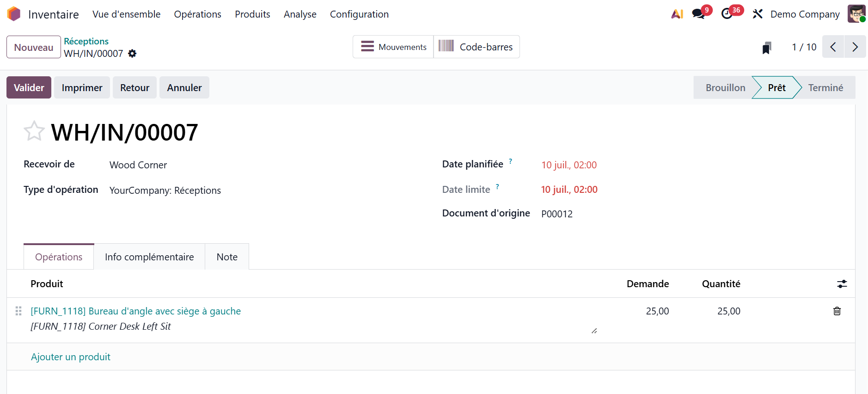Delete the Corner Desk product line
868x394 pixels.
tap(837, 311)
